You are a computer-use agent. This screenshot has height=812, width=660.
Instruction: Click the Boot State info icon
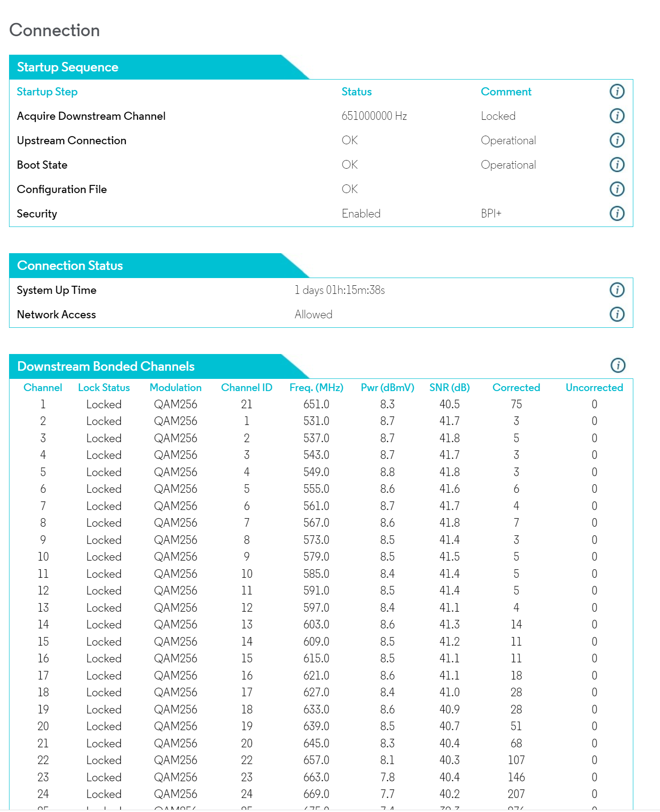(617, 165)
